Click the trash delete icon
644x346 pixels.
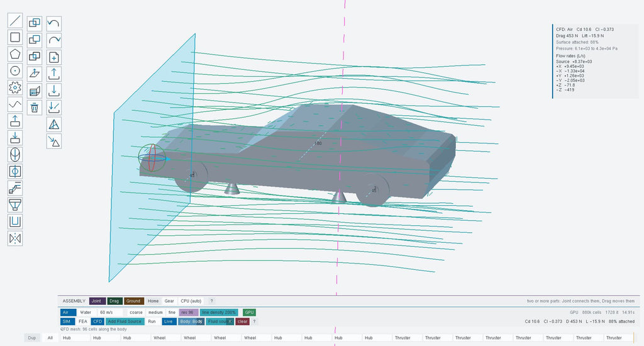coord(35,108)
